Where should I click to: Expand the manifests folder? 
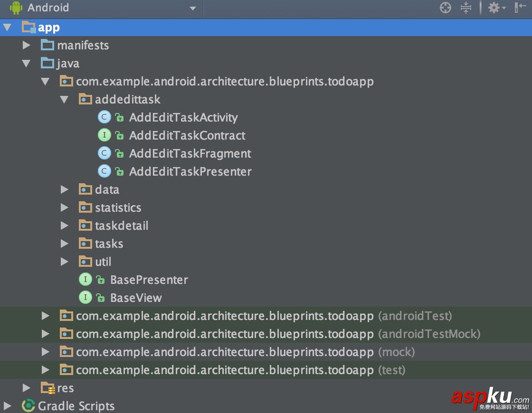pyautogui.click(x=26, y=45)
